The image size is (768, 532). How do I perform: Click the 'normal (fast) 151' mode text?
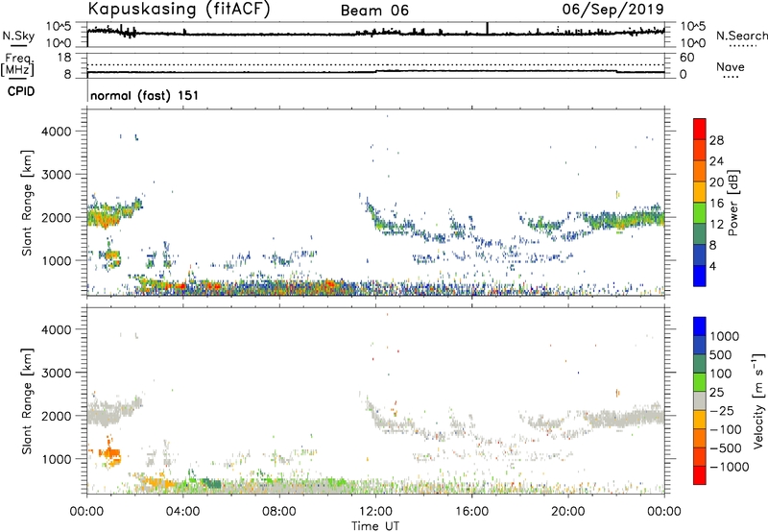(145, 95)
